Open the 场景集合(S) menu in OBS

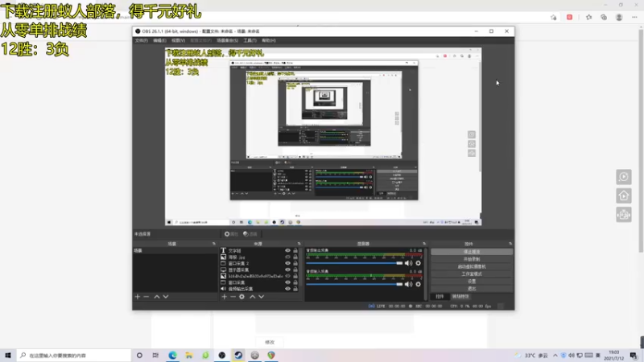pos(228,41)
